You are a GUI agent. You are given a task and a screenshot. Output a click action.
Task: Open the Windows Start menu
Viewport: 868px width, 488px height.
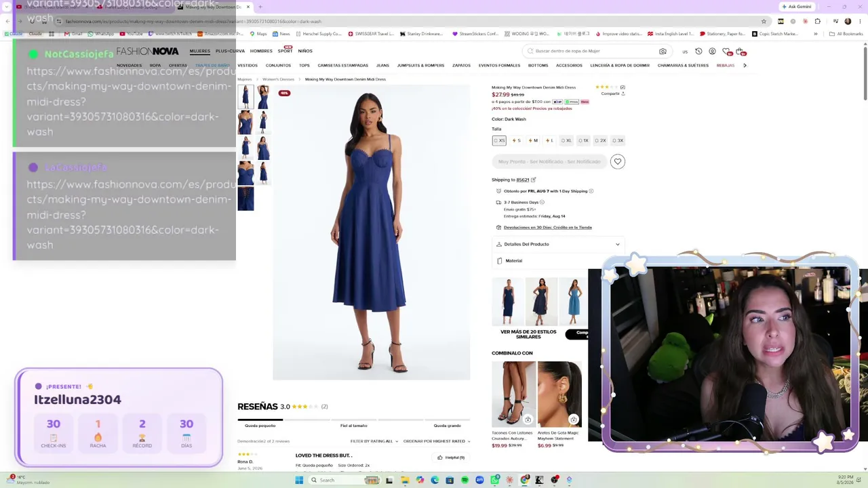(299, 480)
